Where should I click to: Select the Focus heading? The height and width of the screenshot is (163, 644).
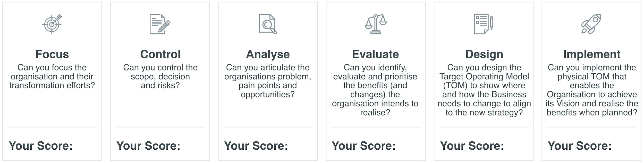pyautogui.click(x=52, y=54)
